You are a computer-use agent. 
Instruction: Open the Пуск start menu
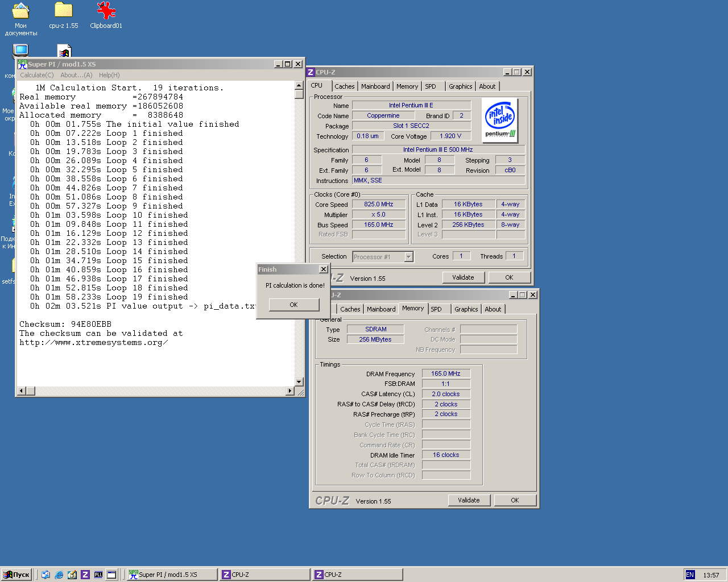[16, 575]
